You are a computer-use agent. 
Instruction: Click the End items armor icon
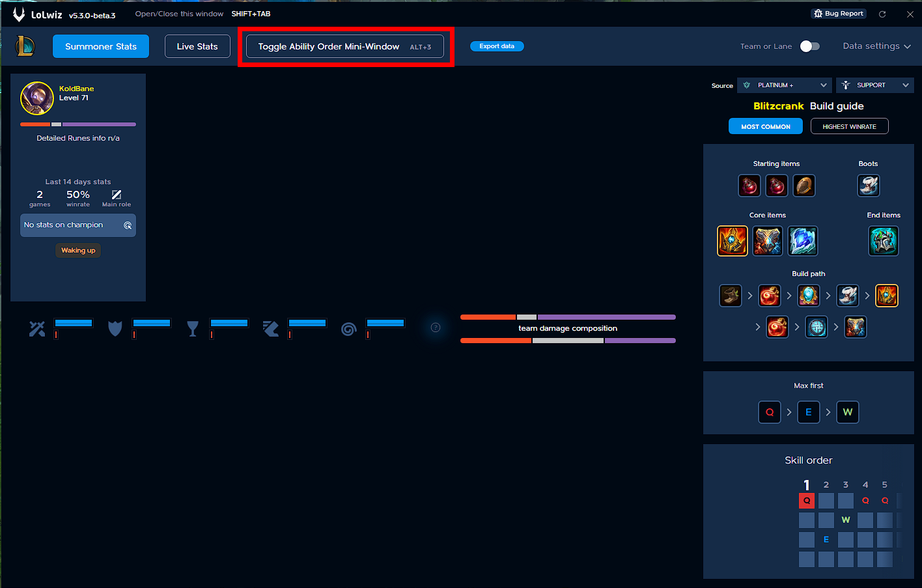click(x=884, y=241)
